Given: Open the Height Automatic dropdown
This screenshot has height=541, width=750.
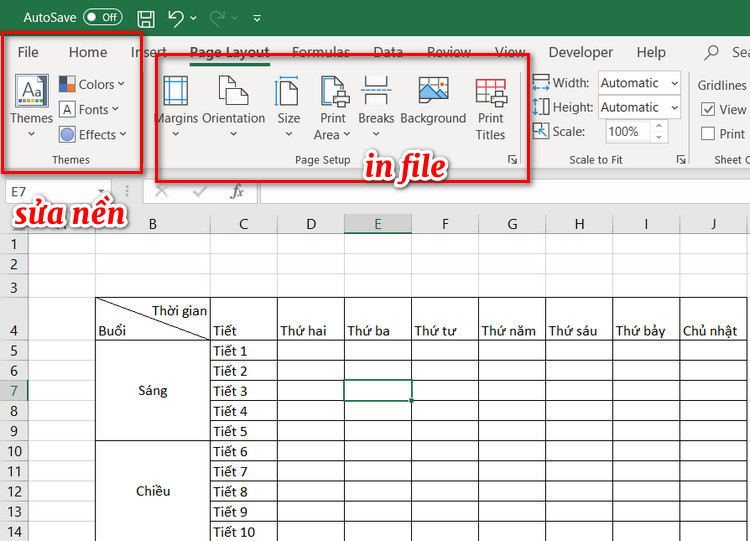Looking at the screenshot, I should point(674,108).
